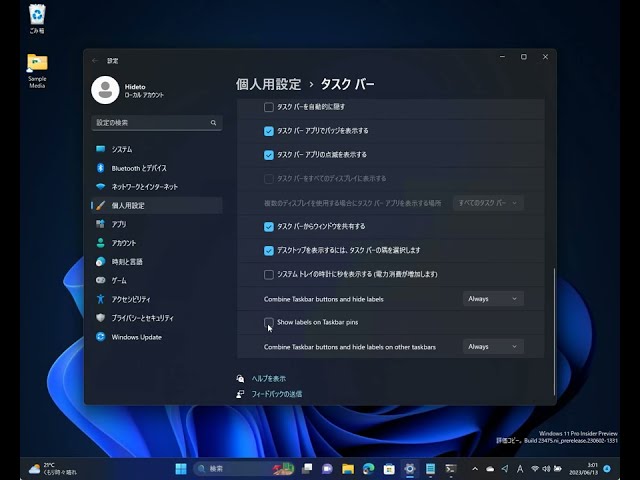The width and height of the screenshot is (640, 480).
Task: Open アカウント settings from the sidebar
Action: (124, 243)
